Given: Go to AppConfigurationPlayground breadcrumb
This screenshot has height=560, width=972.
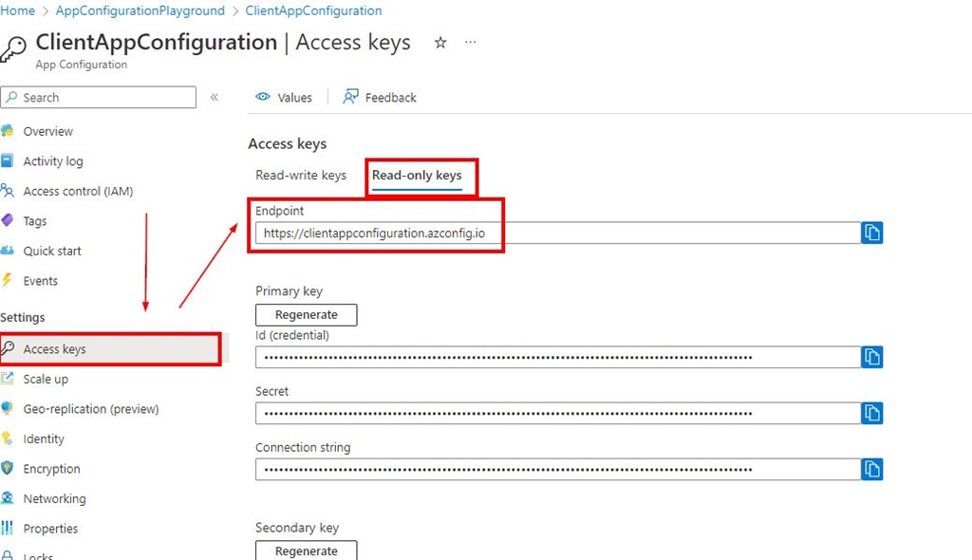Looking at the screenshot, I should point(140,11).
